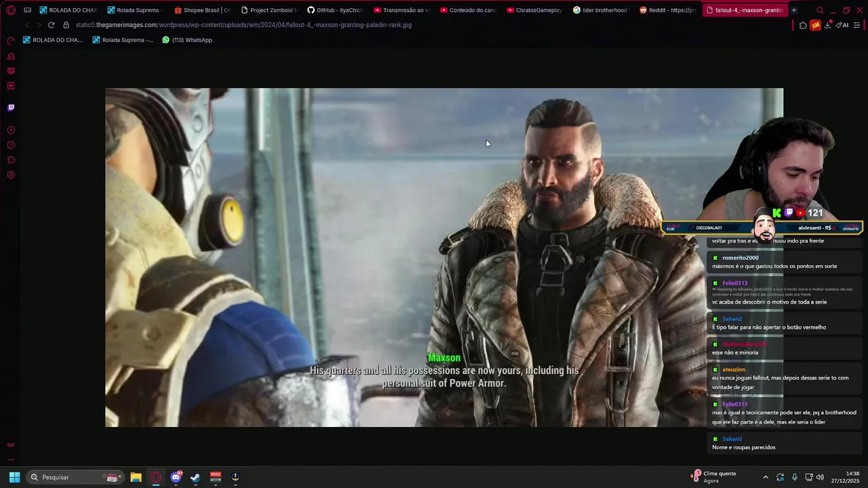Screen dimensions: 868x488
Task: Open the sidebar shopping bag icon
Action: click(x=11, y=56)
